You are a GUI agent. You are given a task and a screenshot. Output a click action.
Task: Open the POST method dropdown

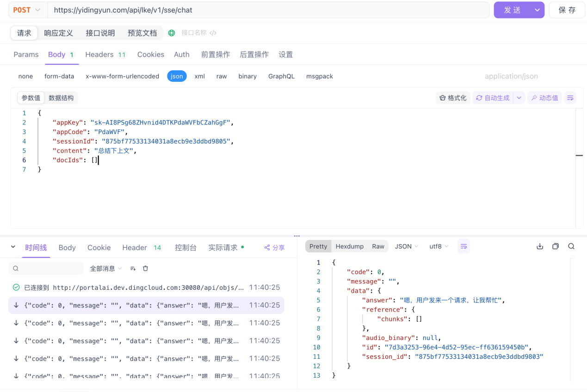27,10
